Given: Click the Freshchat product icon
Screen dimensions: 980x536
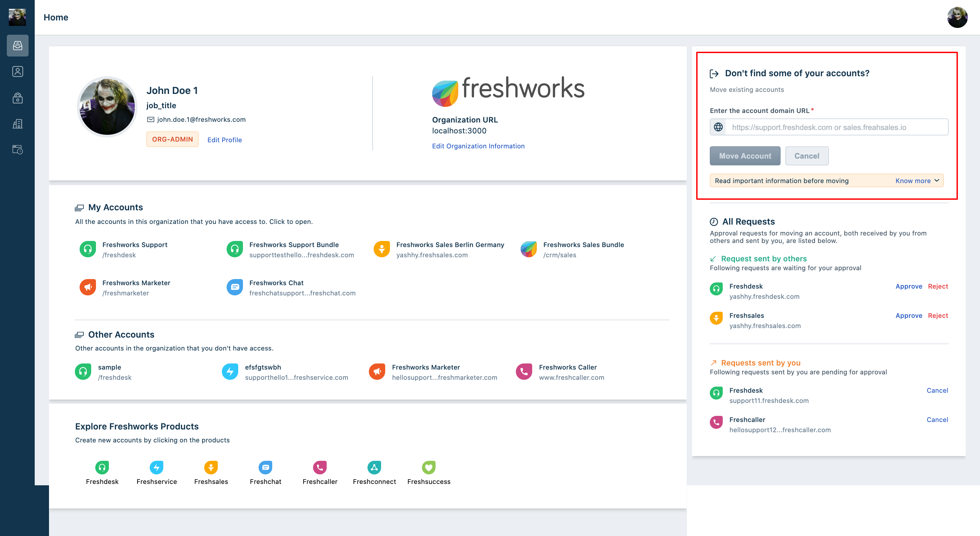Looking at the screenshot, I should [x=265, y=467].
